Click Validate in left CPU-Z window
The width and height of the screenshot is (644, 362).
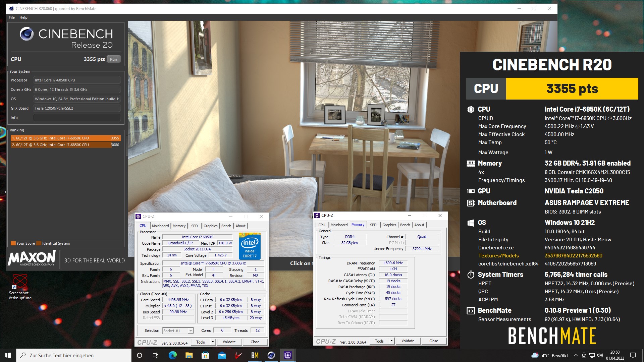[x=229, y=342]
